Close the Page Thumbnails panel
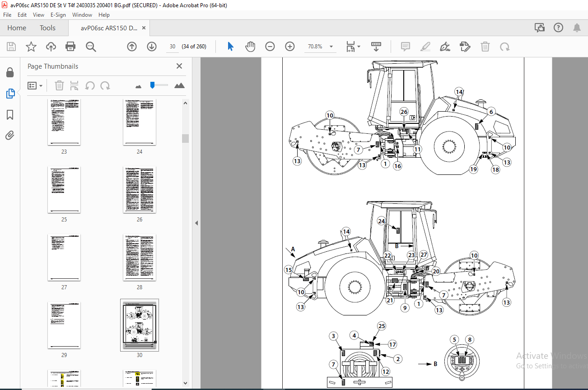Viewport: 588px width, 390px height. (x=179, y=66)
